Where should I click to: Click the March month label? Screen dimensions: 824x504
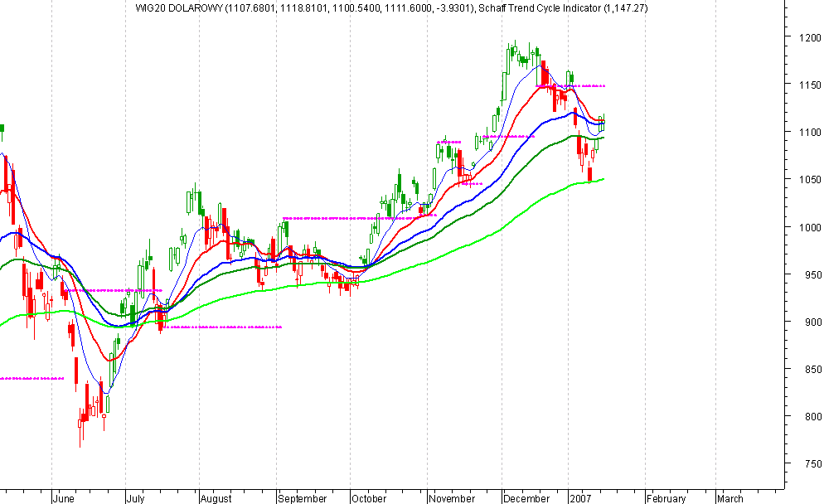[730, 498]
